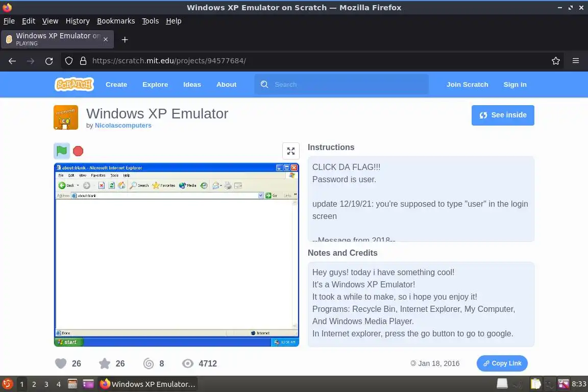The image size is (588, 392).
Task: Click the site security padlock icon
Action: pos(83,61)
